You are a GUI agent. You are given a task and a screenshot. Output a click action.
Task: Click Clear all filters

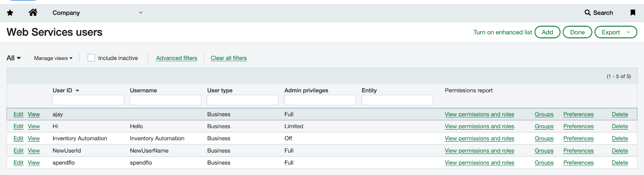pyautogui.click(x=229, y=58)
